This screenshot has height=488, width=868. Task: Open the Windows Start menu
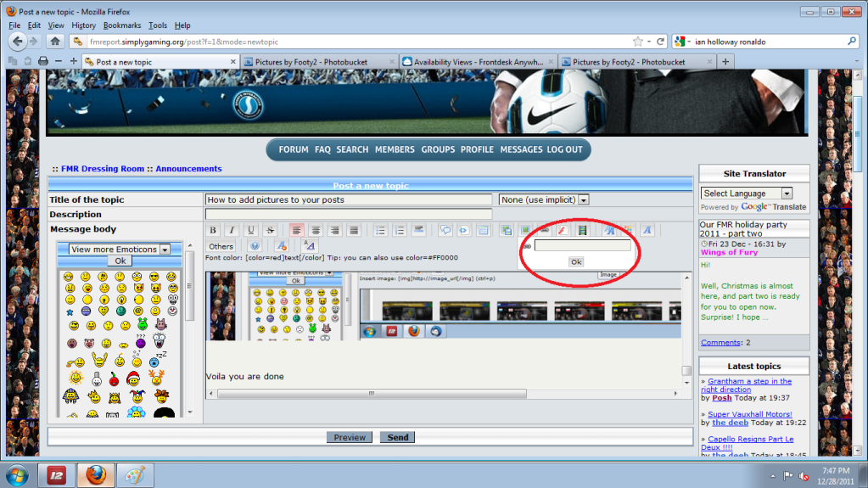[17, 475]
